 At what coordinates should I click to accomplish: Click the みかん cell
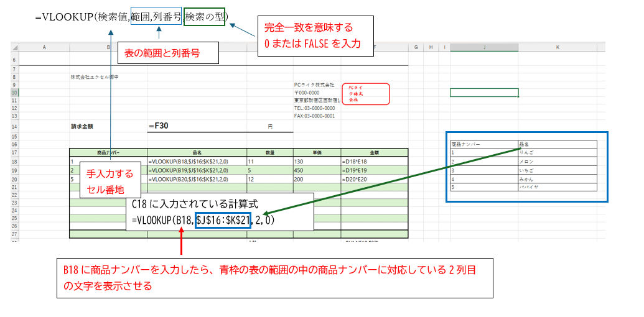tap(558, 178)
